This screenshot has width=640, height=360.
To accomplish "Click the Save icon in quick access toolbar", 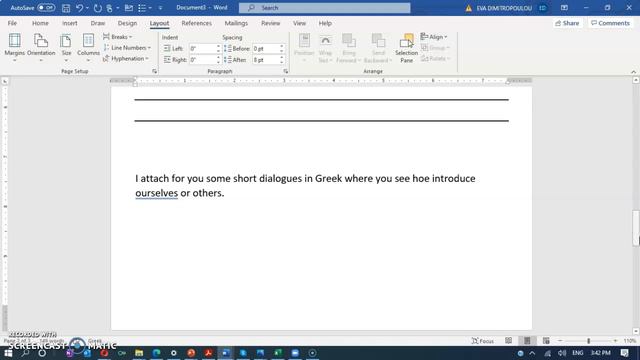I will 66,8.
